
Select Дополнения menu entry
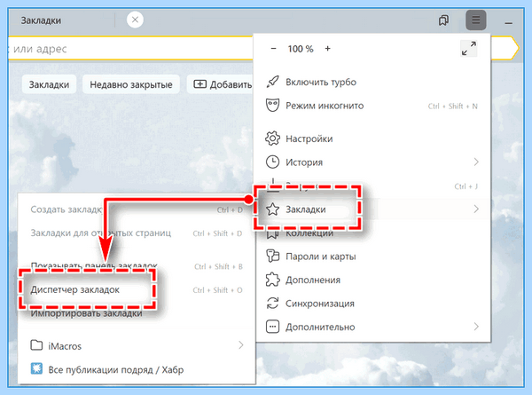(372, 280)
